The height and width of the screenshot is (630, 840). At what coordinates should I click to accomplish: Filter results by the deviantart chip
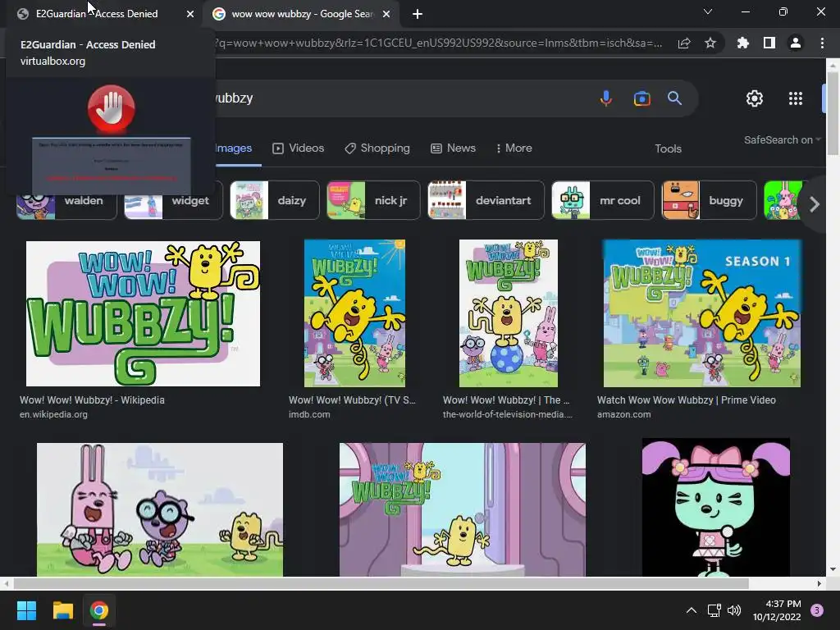(x=486, y=200)
